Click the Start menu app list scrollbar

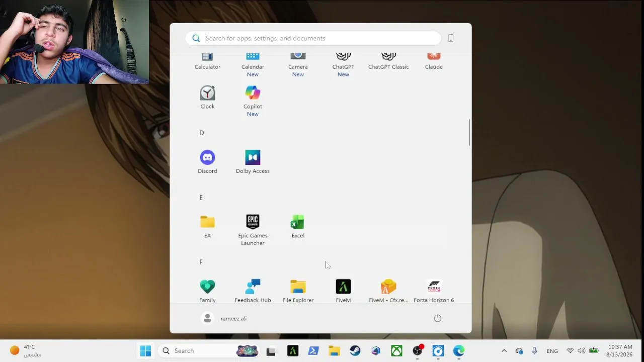point(469,133)
